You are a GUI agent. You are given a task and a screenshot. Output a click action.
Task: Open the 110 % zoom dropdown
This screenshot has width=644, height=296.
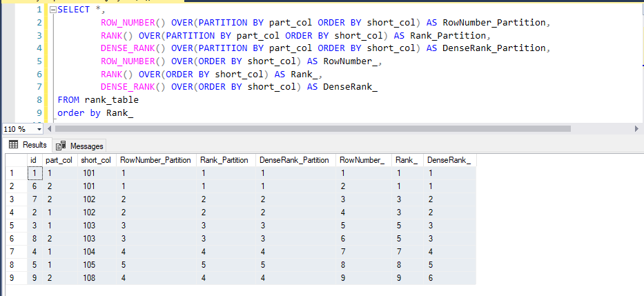pyautogui.click(x=39, y=129)
